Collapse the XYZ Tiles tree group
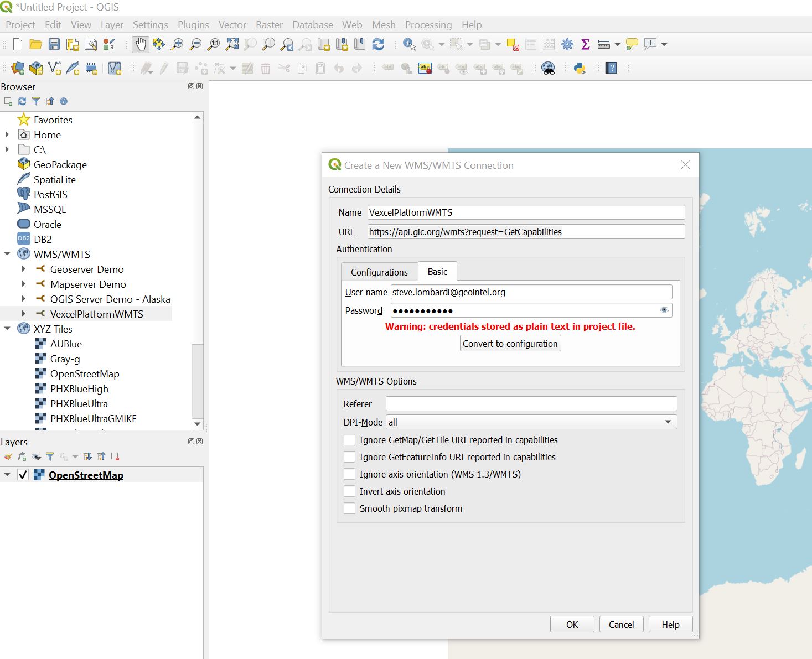812x659 pixels. click(7, 329)
